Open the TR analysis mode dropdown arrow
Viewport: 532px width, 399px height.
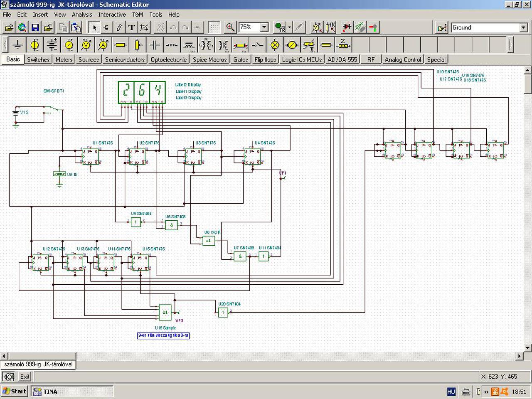coord(290,27)
